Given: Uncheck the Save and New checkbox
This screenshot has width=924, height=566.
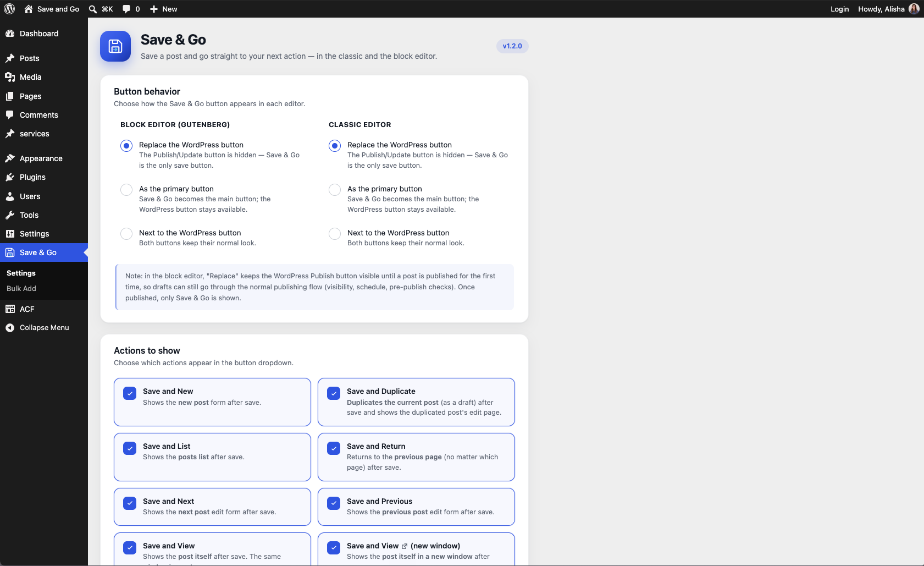Looking at the screenshot, I should click(x=130, y=393).
